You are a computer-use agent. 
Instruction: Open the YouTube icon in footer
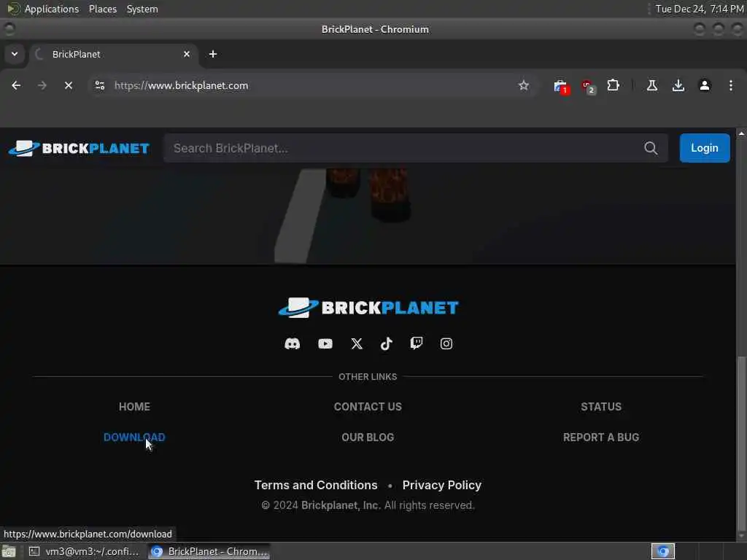[x=325, y=344]
